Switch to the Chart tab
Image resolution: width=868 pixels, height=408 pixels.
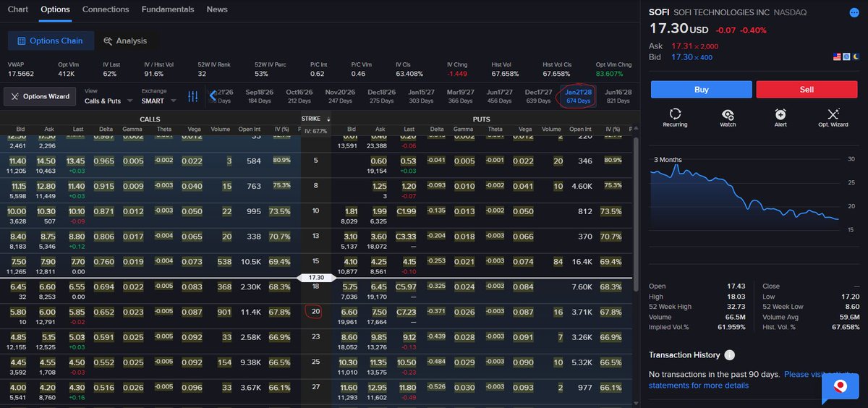click(x=17, y=9)
